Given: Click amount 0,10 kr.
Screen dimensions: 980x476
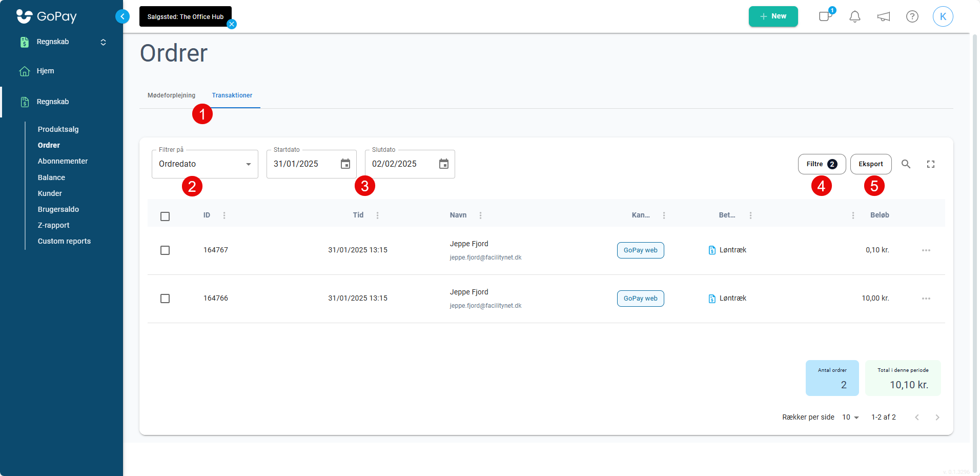Looking at the screenshot, I should pyautogui.click(x=877, y=250).
